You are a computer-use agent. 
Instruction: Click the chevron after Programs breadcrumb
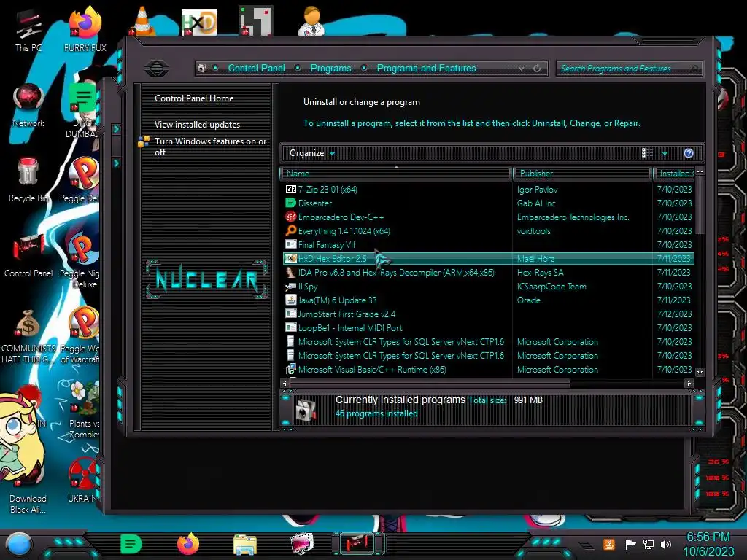[x=364, y=68]
